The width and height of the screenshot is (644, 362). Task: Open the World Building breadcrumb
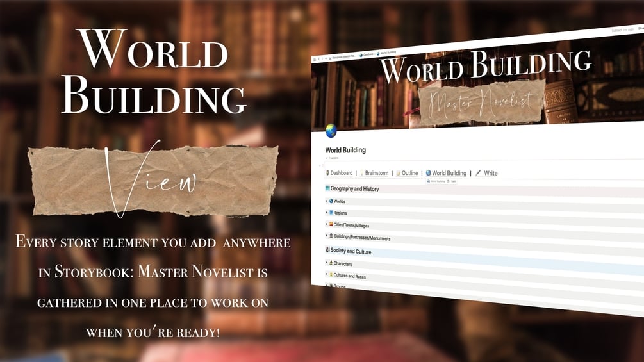tap(386, 53)
